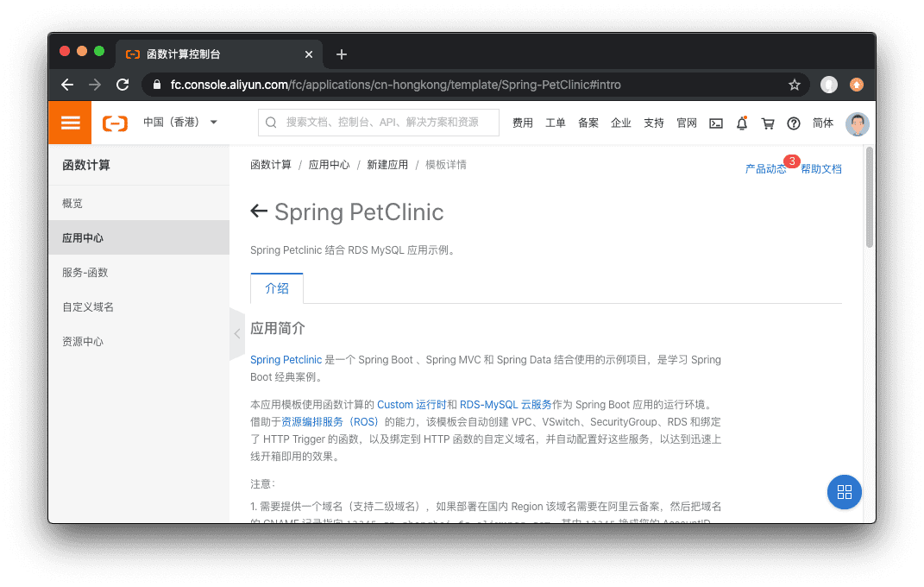Open CloudShell terminal from the header
The image size is (924, 587).
click(x=715, y=123)
